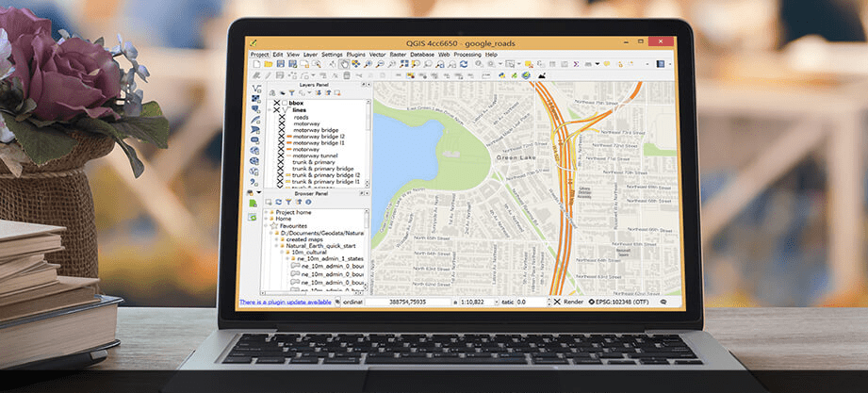Select the Zoom Out tool
The width and height of the screenshot is (868, 393).
tap(380, 64)
